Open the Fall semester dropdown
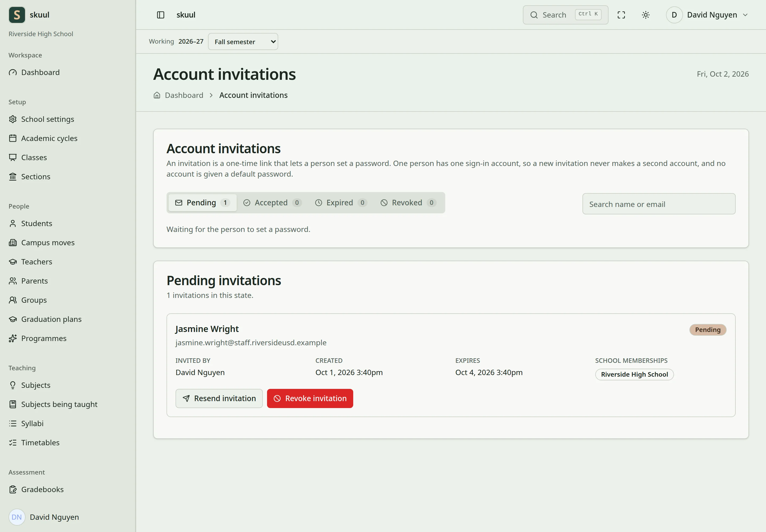 [x=243, y=42]
